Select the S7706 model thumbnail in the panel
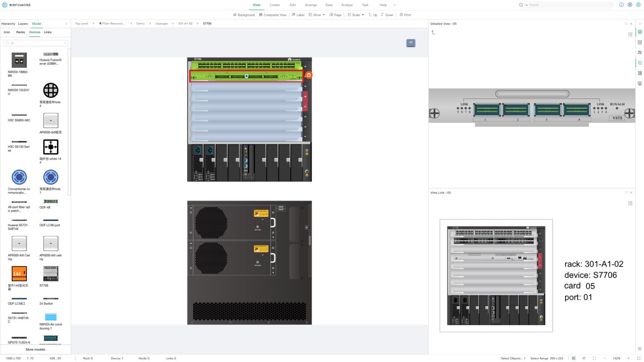 pyautogui.click(x=50, y=273)
